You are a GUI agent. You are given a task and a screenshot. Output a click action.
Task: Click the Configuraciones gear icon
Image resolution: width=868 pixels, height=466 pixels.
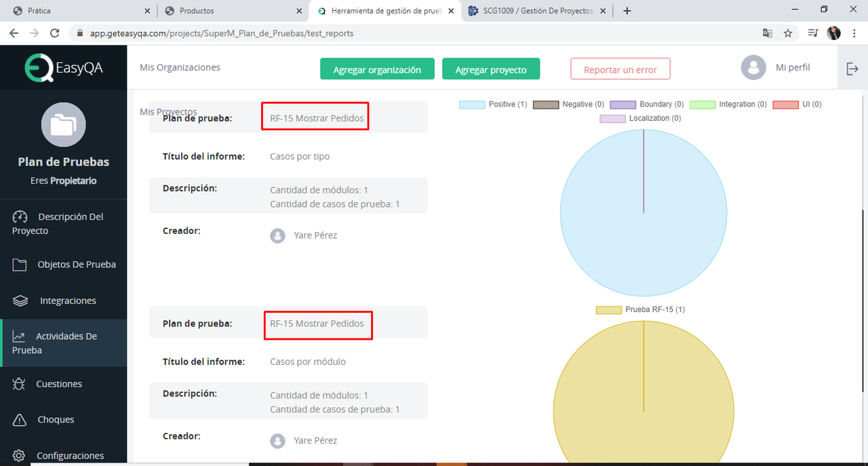(x=19, y=456)
